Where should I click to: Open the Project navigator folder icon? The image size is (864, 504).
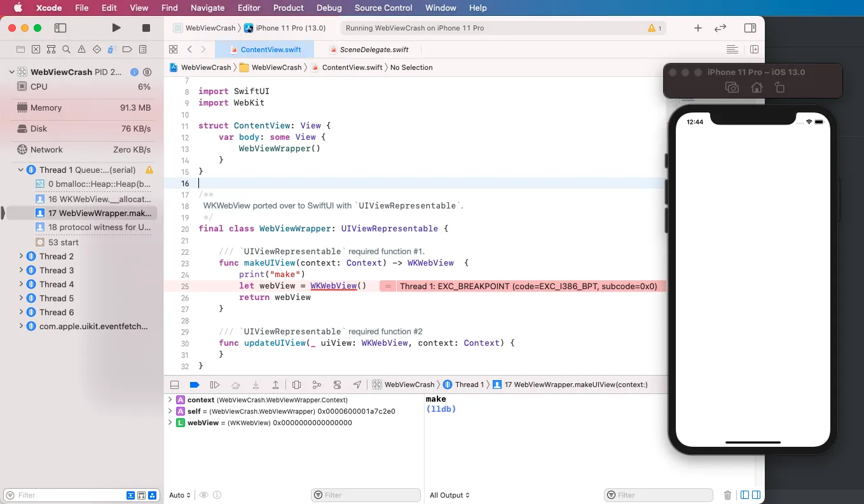[x=20, y=50]
